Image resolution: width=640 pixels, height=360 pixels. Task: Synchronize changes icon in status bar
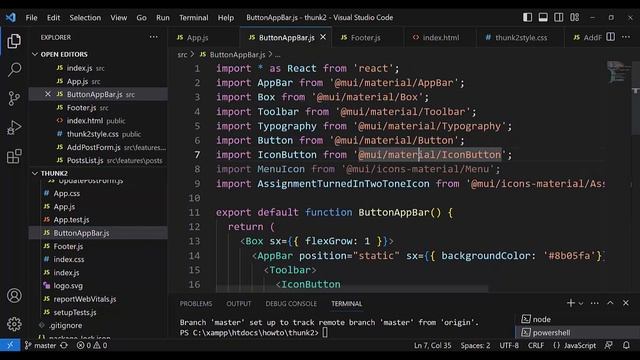pyautogui.click(x=64, y=345)
